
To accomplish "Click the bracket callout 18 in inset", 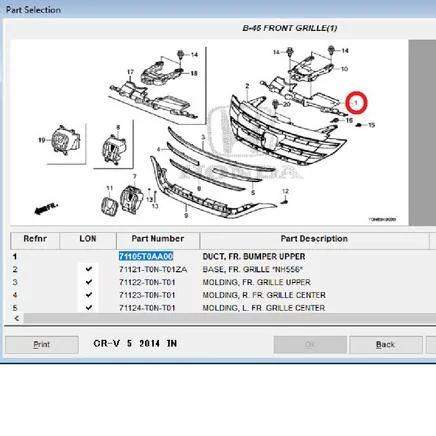I will pyautogui.click(x=194, y=73).
